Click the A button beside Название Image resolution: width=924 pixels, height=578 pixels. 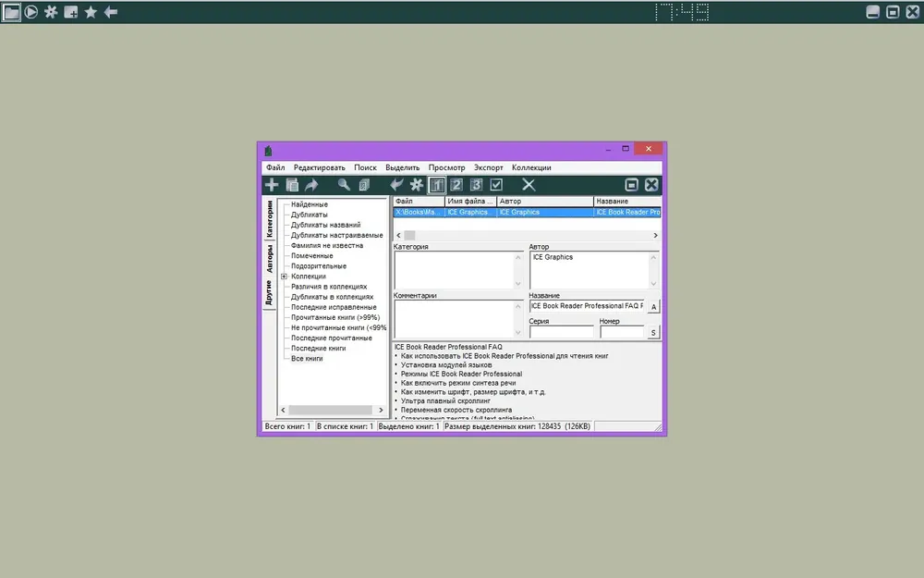click(x=653, y=307)
